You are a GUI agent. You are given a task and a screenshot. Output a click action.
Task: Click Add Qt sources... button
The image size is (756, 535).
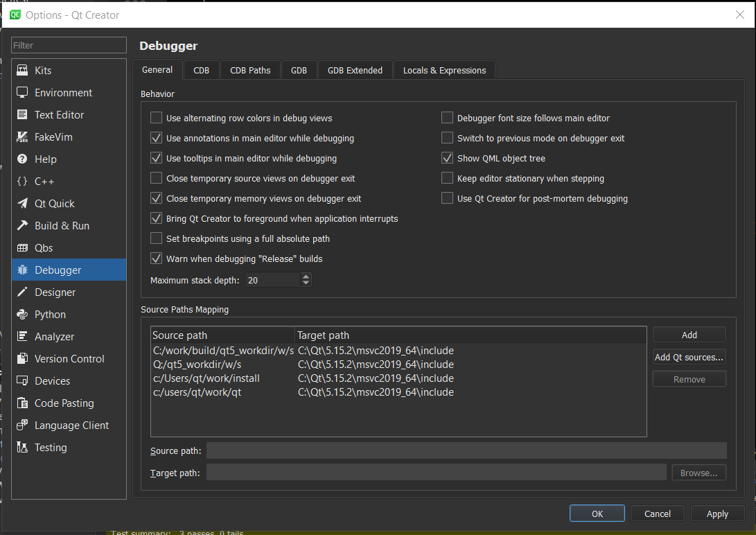689,357
